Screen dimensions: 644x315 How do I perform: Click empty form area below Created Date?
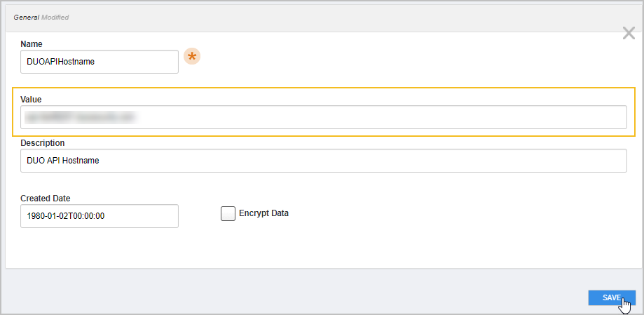(210, 249)
